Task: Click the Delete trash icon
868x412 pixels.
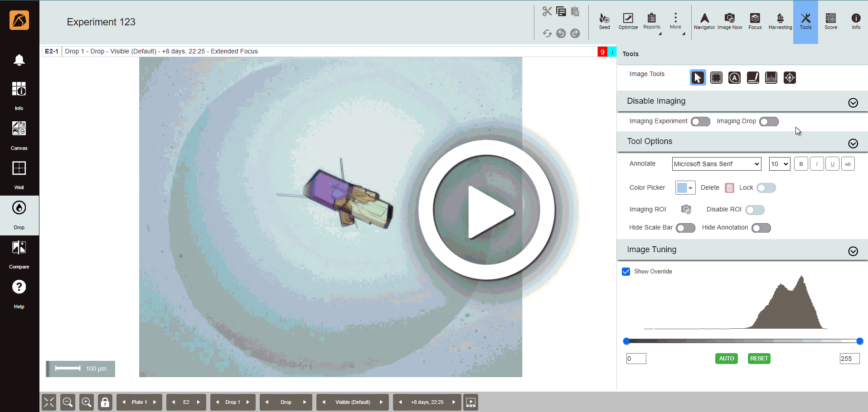Action: (729, 188)
